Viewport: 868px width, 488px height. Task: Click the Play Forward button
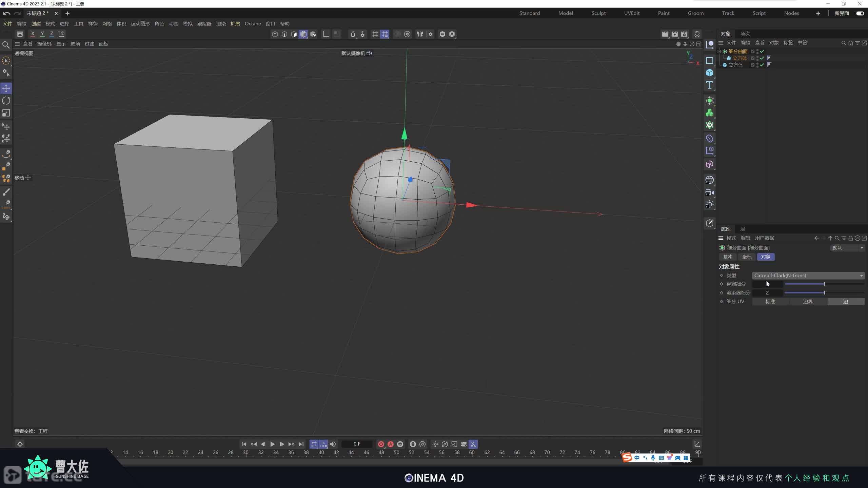(272, 444)
